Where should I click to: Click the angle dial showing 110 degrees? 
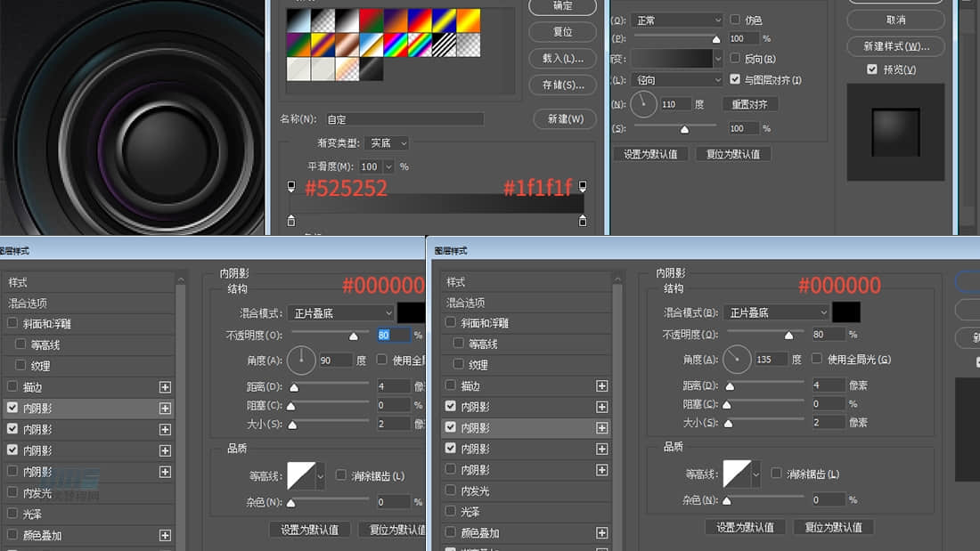pyautogui.click(x=643, y=104)
